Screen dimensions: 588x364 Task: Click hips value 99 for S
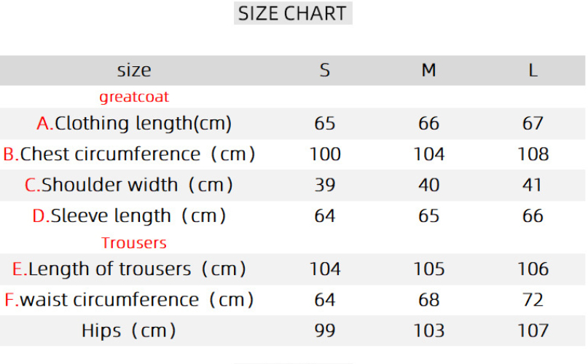325,331
